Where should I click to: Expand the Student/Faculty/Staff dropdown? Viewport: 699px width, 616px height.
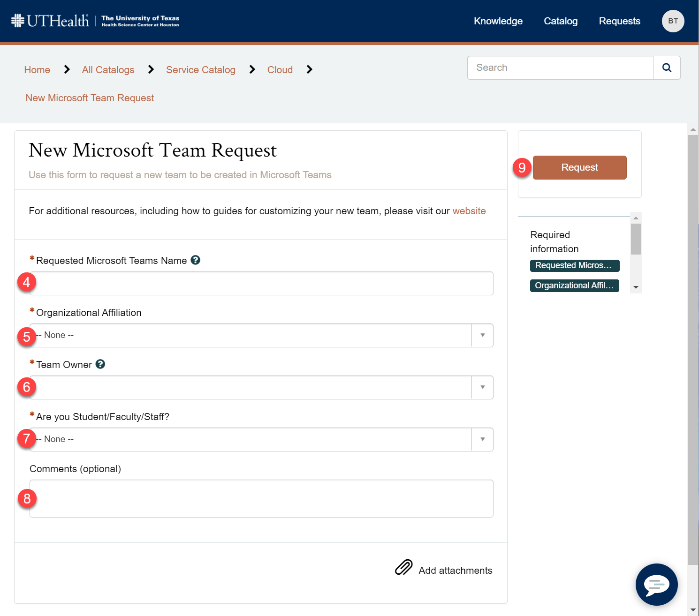[x=482, y=439]
